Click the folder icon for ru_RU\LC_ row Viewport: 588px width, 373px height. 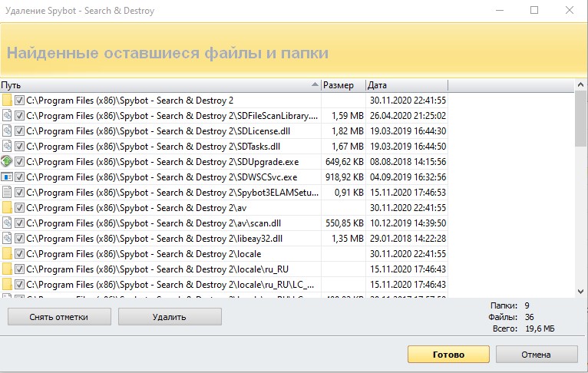[7, 285]
